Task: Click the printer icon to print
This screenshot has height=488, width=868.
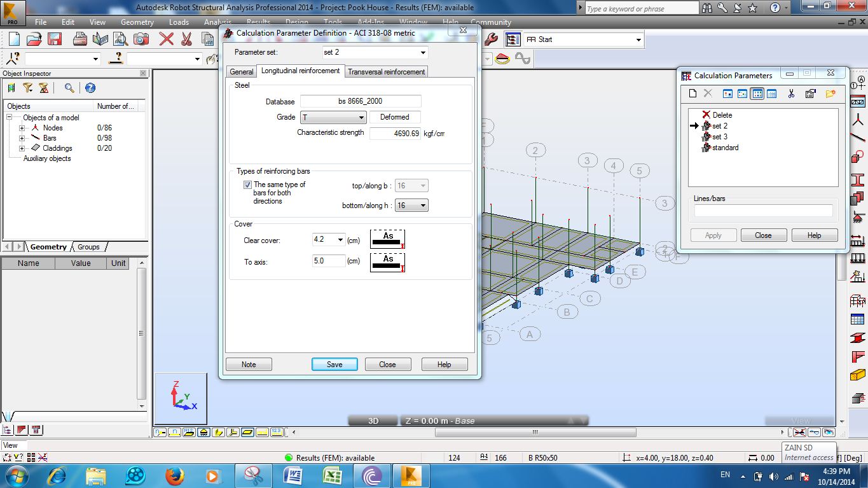Action: click(x=81, y=38)
